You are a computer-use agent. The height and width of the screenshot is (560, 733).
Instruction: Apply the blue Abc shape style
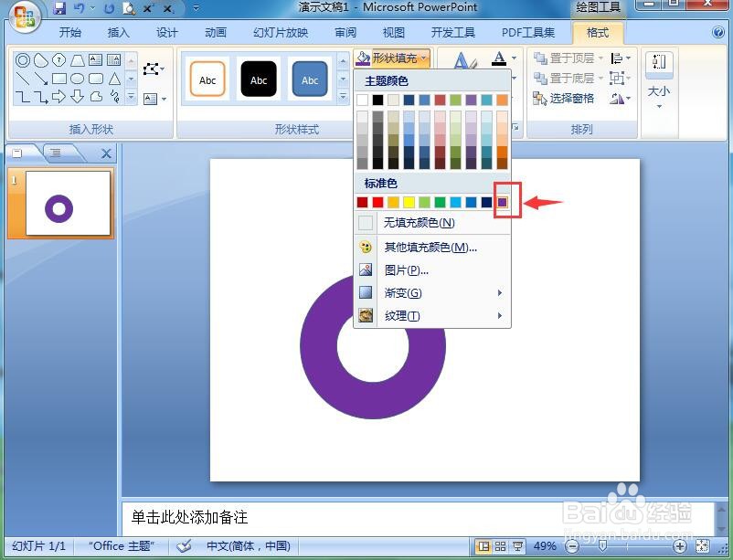[x=310, y=79]
